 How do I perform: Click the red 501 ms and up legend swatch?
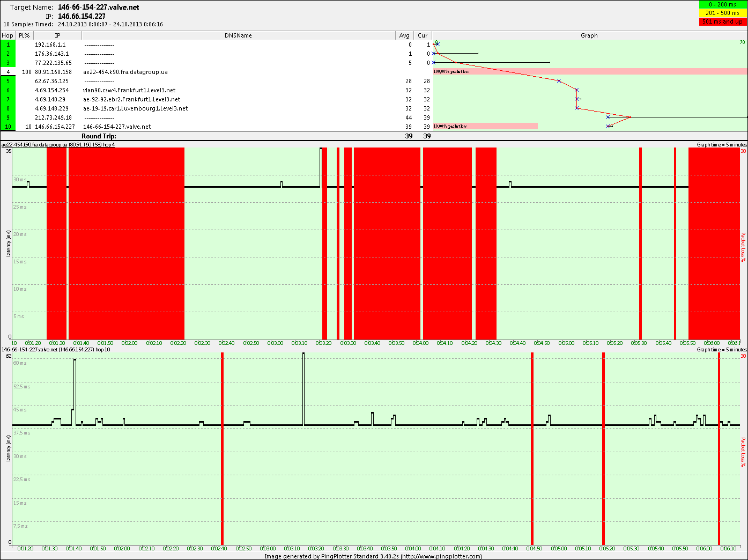(722, 21)
